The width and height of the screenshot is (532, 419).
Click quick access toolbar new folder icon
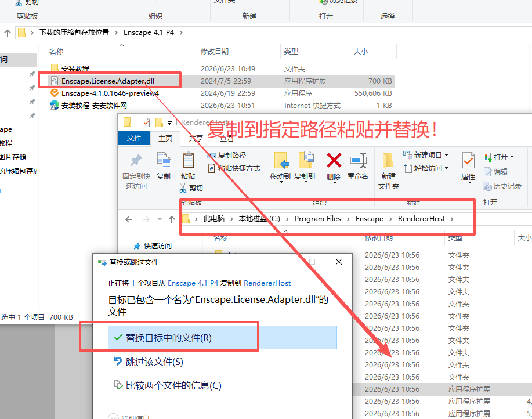(x=159, y=122)
